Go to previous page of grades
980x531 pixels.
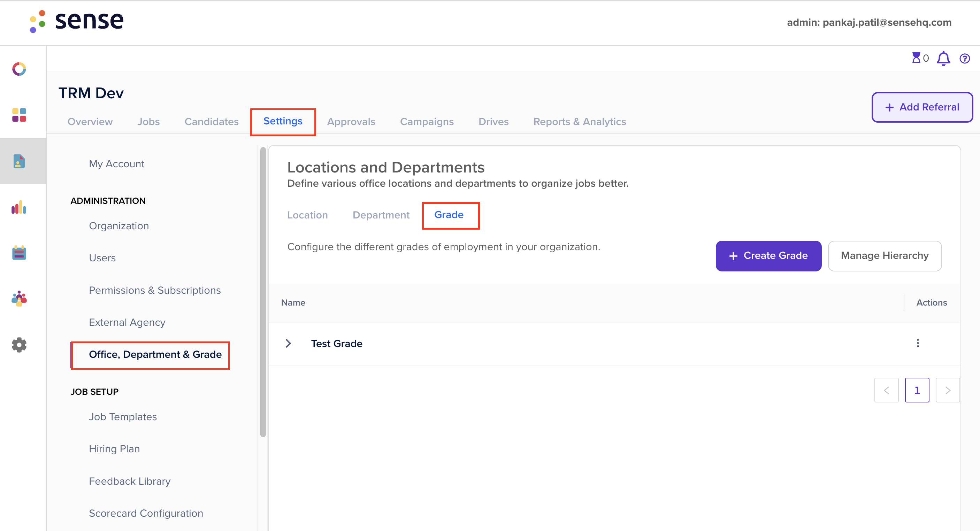pyautogui.click(x=886, y=390)
